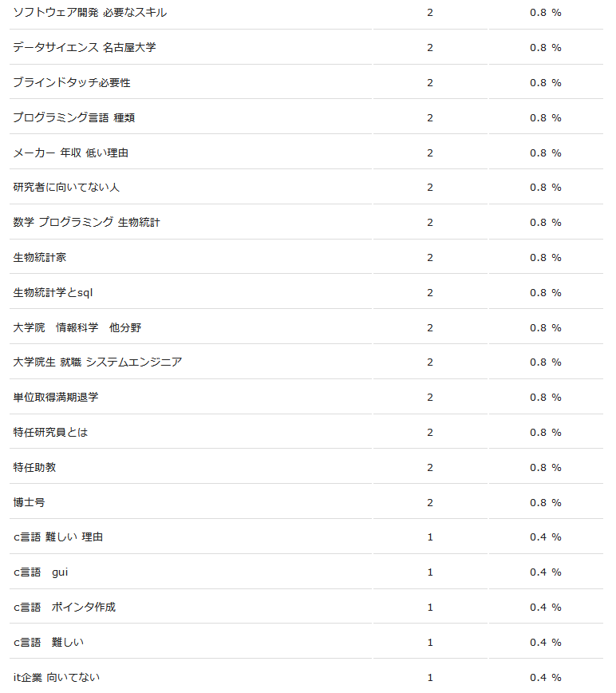Click the 生物統計学とsql keyword
616x693 pixels.
tap(53, 292)
